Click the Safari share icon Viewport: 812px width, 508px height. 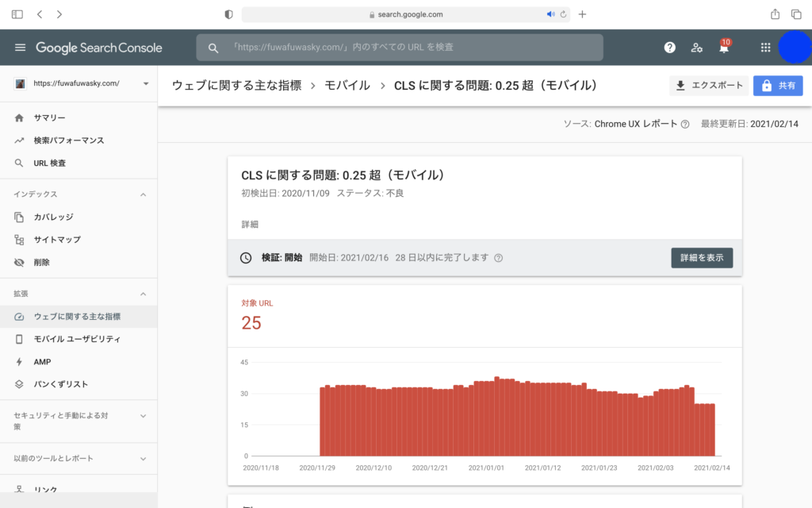coord(775,14)
